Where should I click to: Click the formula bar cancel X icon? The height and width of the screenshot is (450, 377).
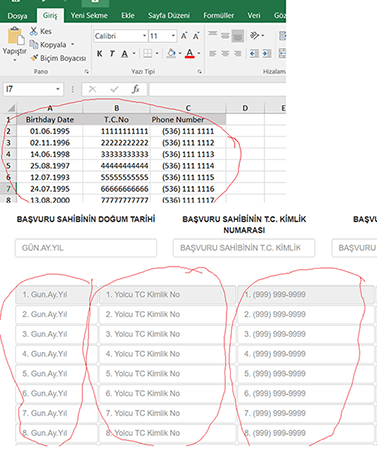[x=92, y=89]
